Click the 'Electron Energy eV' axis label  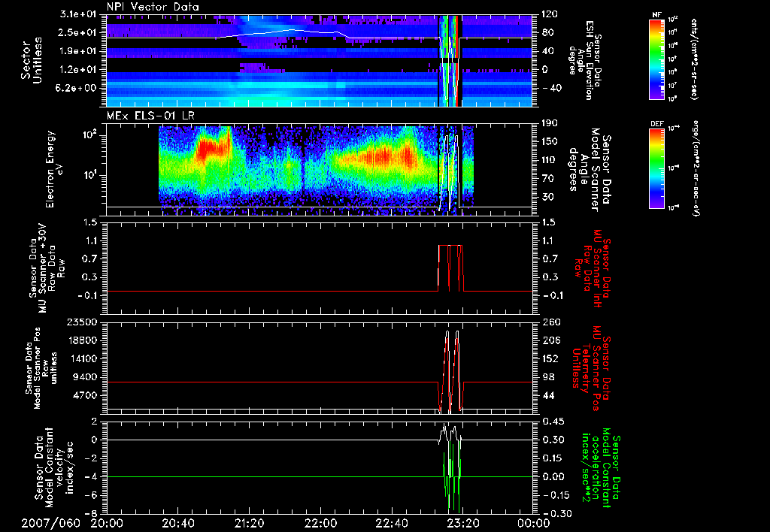pos(54,169)
